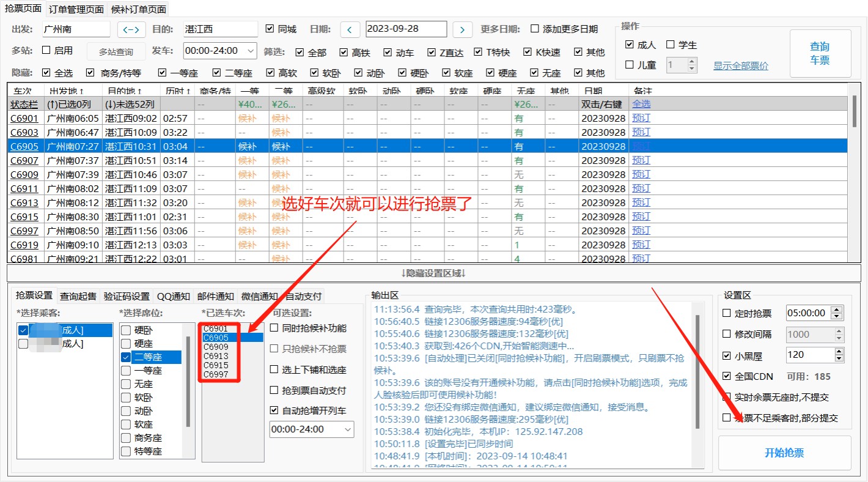The height and width of the screenshot is (482, 868).
Task: Switch to the 订单管理页面 tab
Action: click(x=75, y=9)
